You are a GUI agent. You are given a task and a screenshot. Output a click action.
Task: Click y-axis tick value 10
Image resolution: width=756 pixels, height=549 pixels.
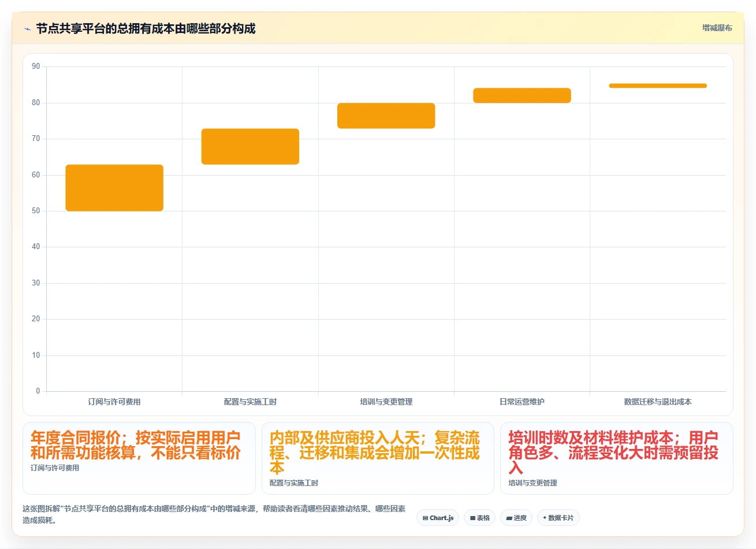click(x=36, y=355)
